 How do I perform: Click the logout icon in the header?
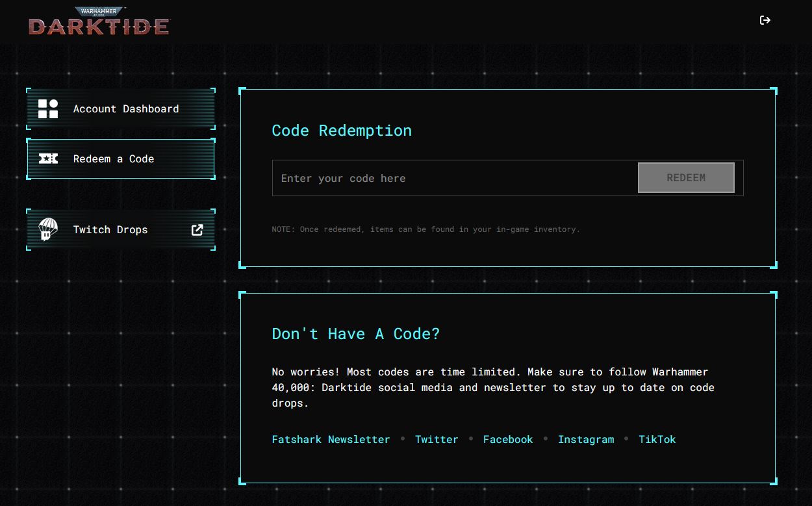765,20
